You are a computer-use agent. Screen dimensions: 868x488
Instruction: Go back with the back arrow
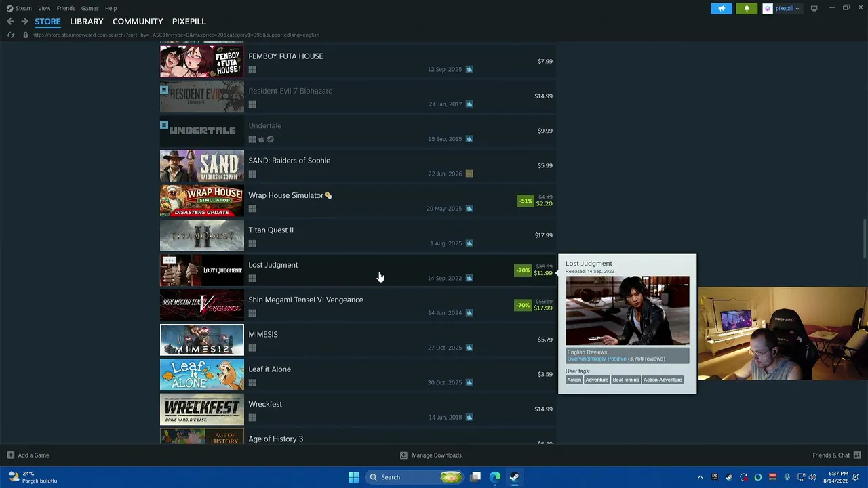(x=10, y=22)
